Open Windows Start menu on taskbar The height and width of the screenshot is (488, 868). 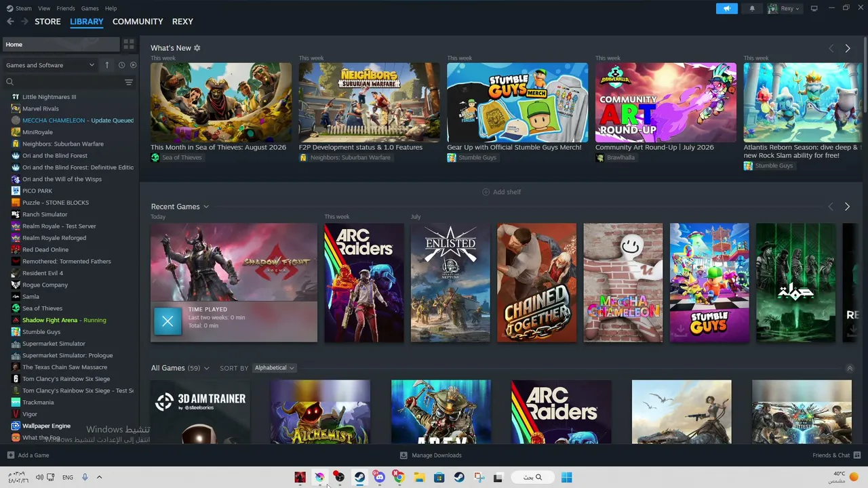point(567,477)
